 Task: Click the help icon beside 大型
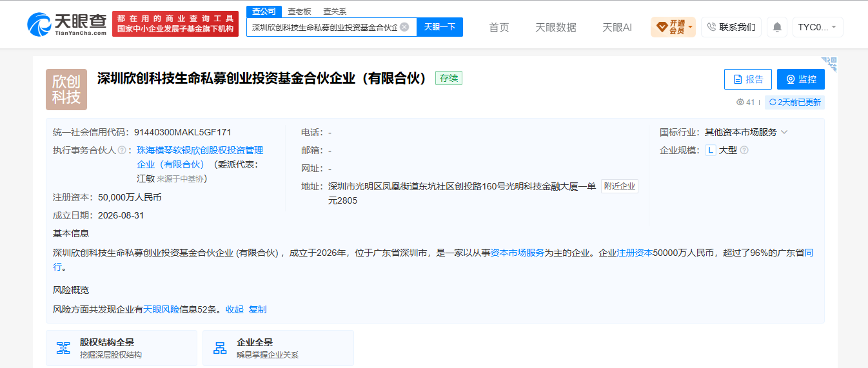tap(744, 150)
